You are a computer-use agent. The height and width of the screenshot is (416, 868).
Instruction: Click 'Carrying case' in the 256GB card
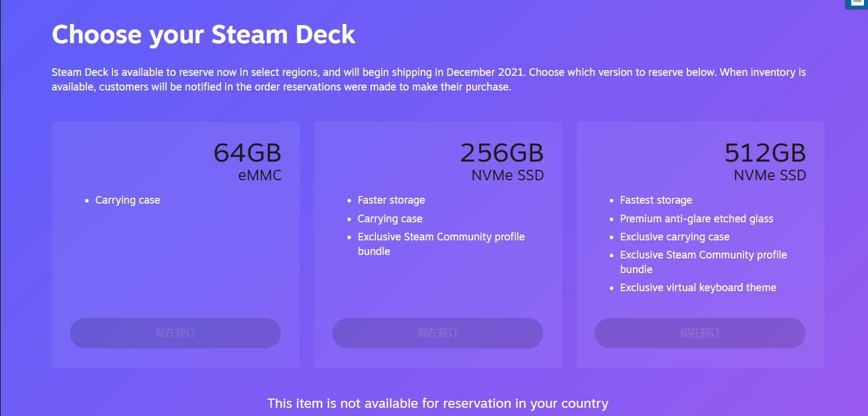(390, 219)
